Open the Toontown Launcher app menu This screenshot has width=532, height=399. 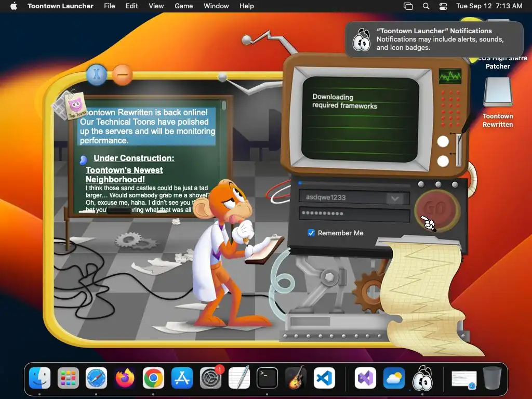tap(60, 6)
